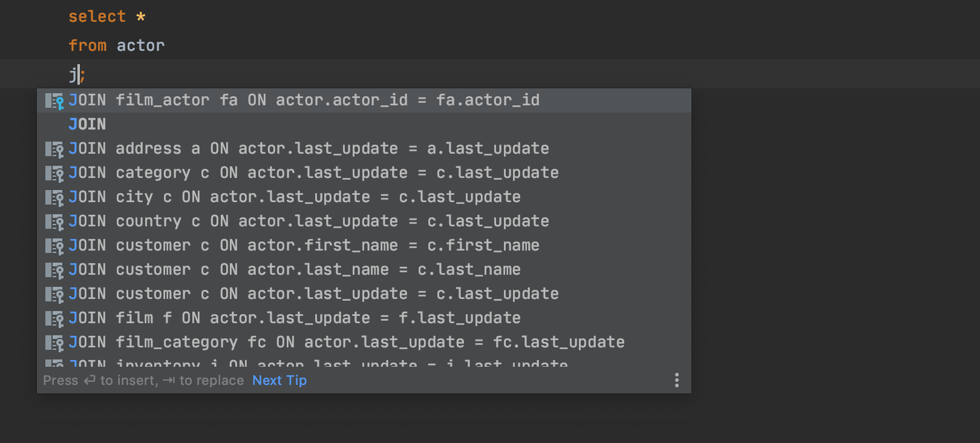Open the completion popup three-dots options menu

pos(676,380)
